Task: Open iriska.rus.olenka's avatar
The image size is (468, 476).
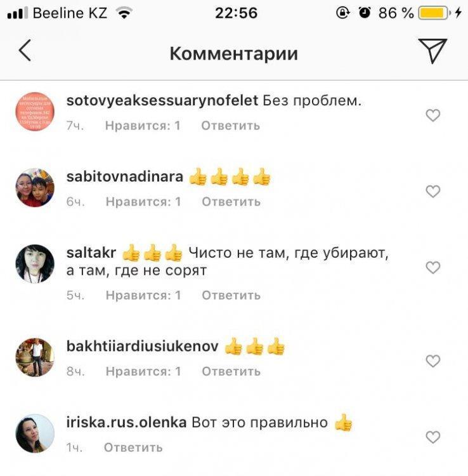Action: coord(35,433)
